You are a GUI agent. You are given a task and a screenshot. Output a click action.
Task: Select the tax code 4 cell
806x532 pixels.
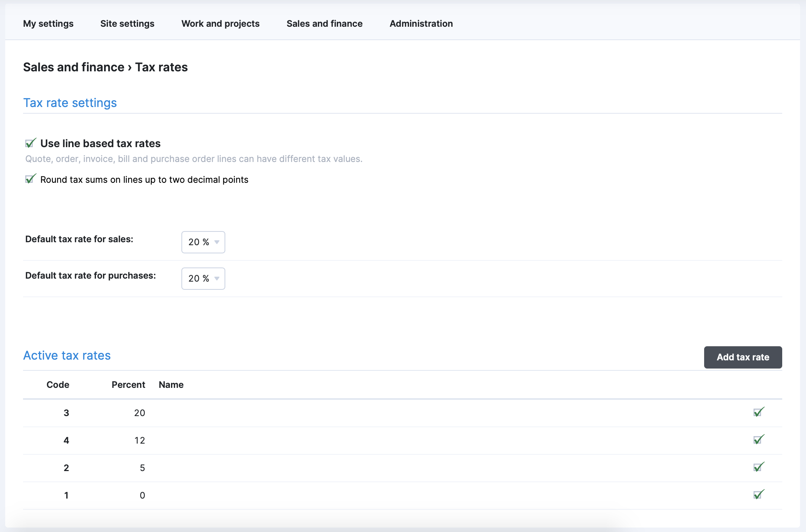point(66,440)
